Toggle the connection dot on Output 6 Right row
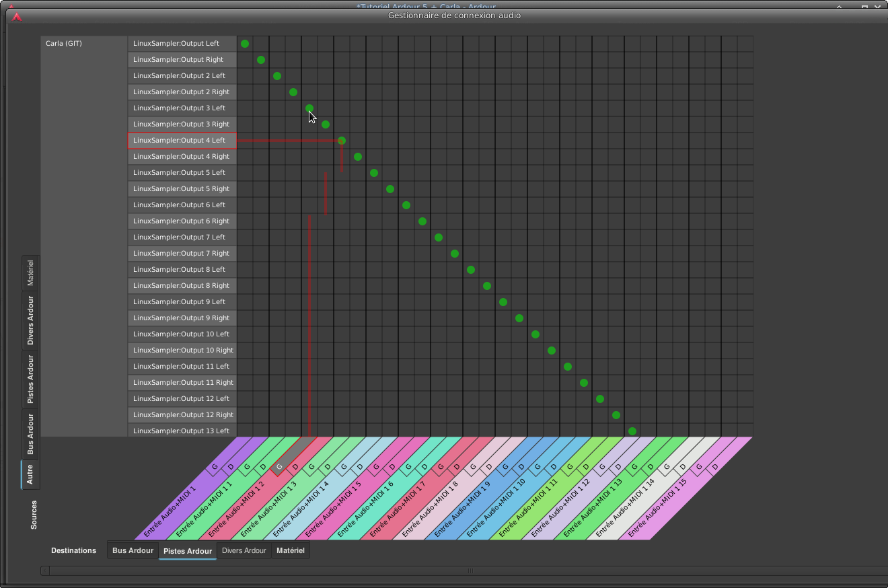 [422, 221]
